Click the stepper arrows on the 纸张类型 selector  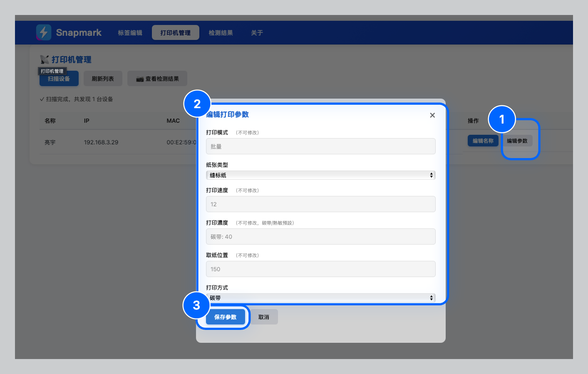tap(431, 175)
